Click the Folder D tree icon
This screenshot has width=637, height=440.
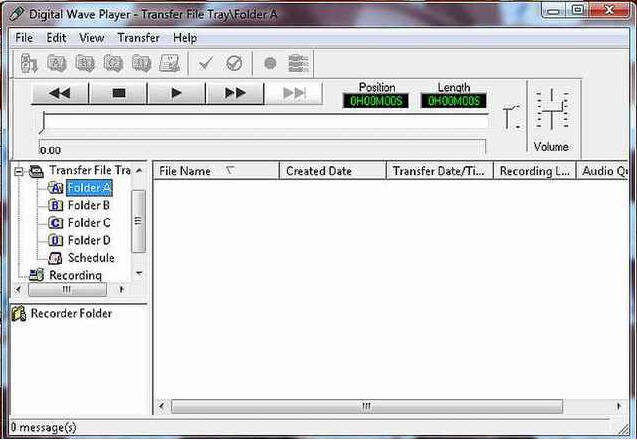(x=56, y=240)
